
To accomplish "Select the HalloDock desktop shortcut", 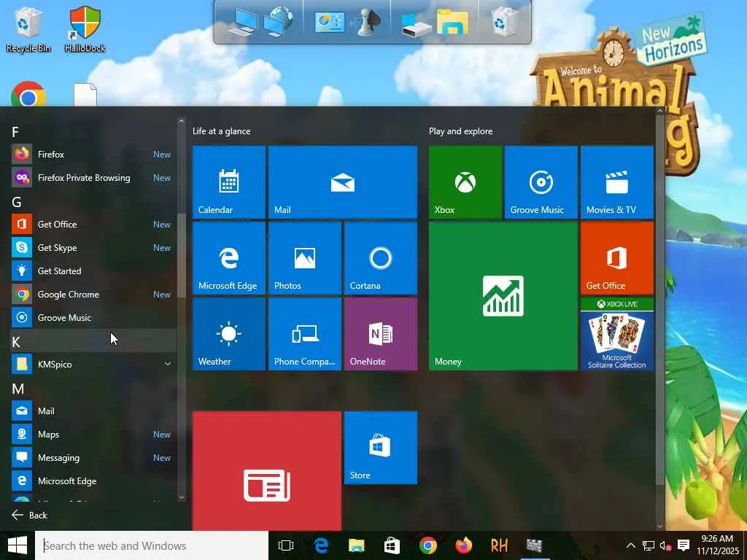I will tap(85, 28).
